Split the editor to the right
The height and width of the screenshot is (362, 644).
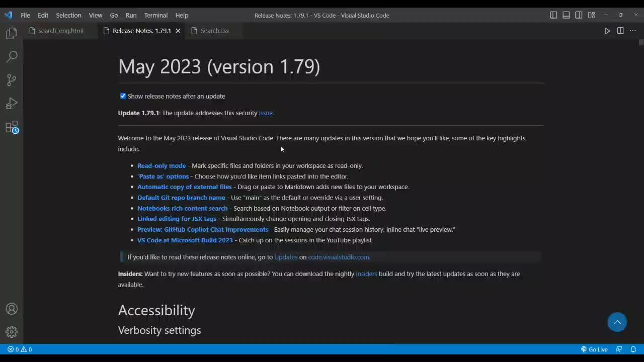click(620, 31)
